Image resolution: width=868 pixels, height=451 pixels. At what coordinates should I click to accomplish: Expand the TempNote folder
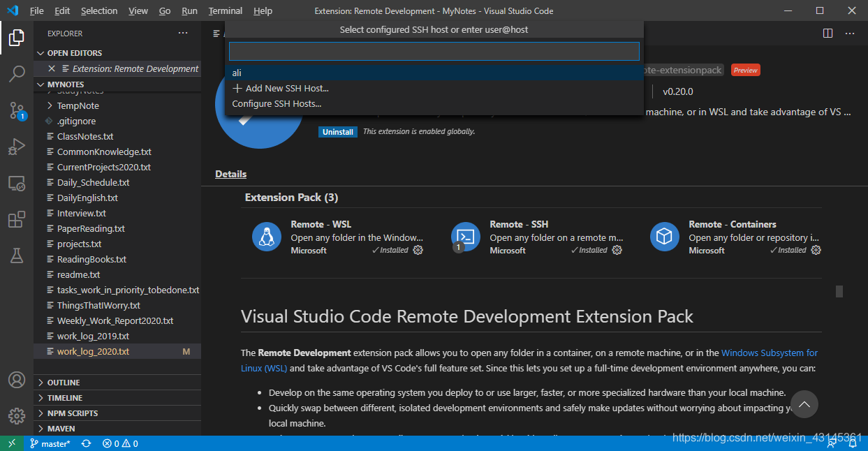(117, 105)
